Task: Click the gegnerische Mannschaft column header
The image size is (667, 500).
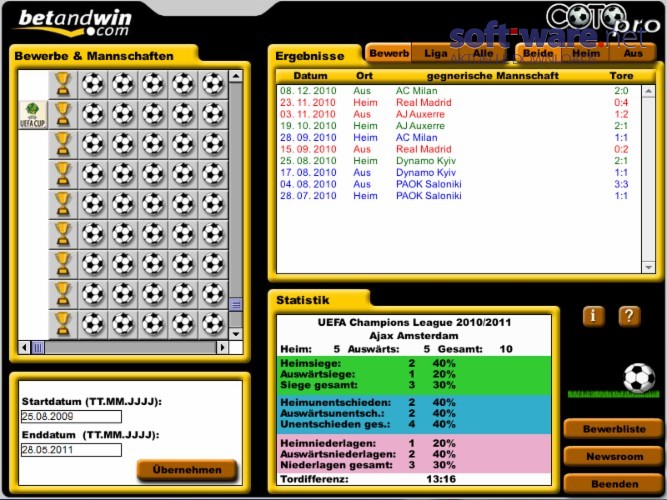Action: click(x=493, y=76)
